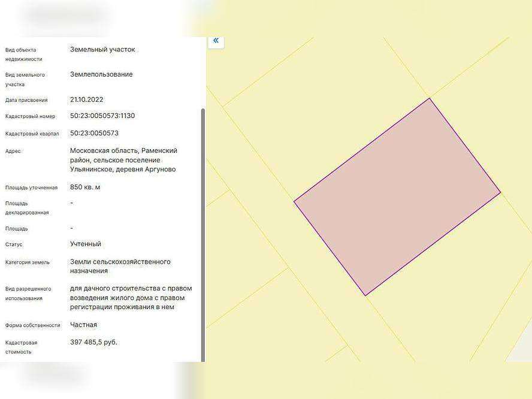Image resolution: width=532 pixels, height=399 pixels.
Task: Click the status value Учтенный
Action: (86, 244)
